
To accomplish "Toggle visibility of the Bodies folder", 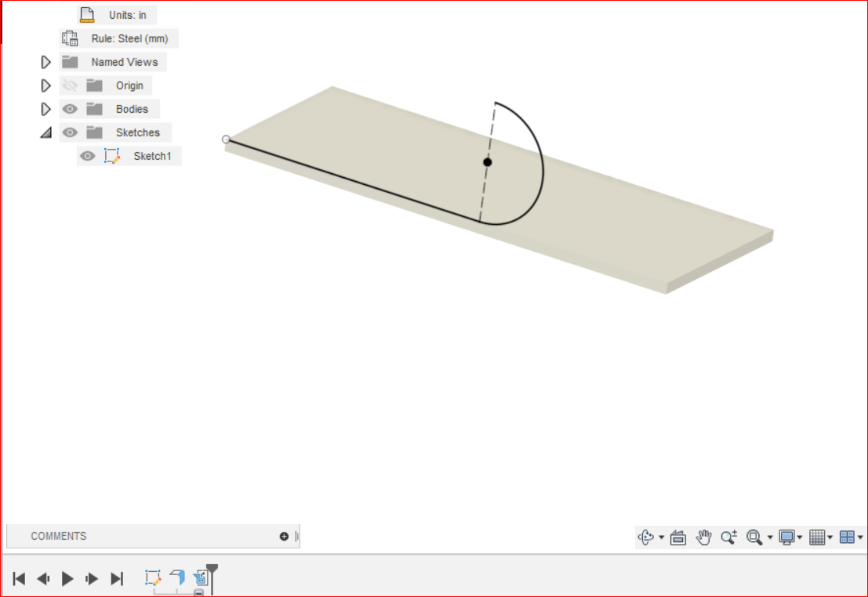I will point(70,109).
